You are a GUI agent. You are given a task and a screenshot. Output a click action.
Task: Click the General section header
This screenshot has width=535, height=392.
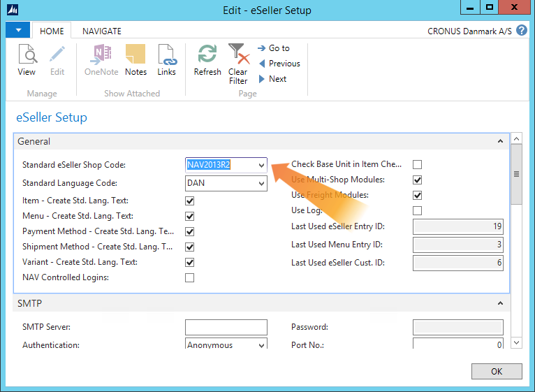pos(261,141)
